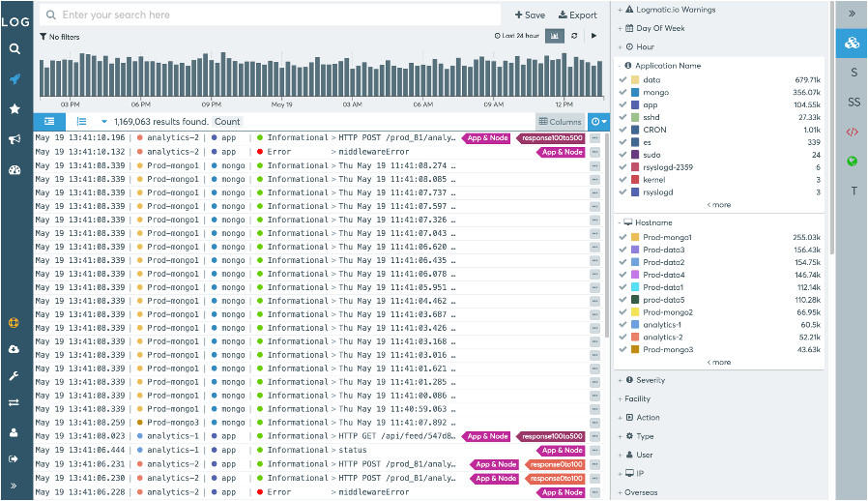Toggle the CRON application checkbox
The height and width of the screenshot is (501, 868).
(x=622, y=130)
